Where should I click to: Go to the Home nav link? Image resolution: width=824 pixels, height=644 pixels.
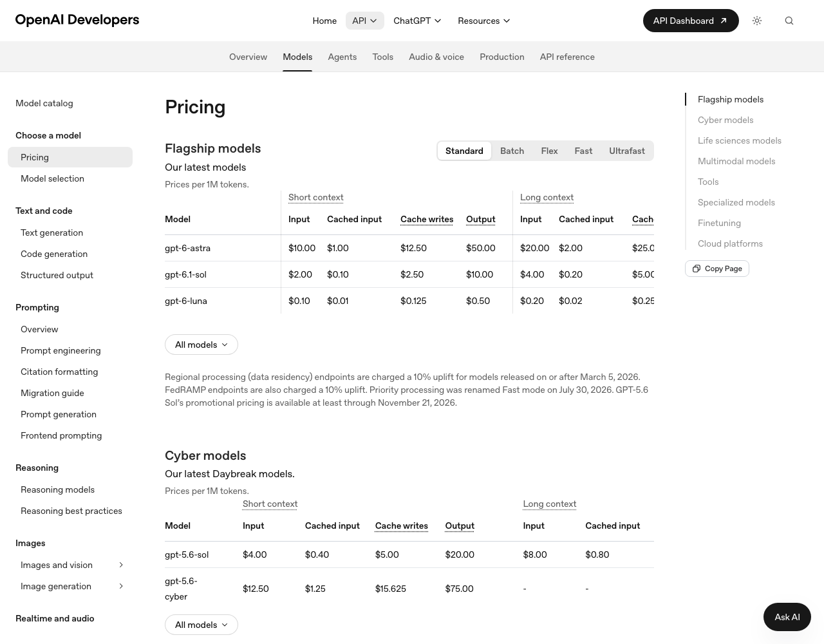point(324,21)
